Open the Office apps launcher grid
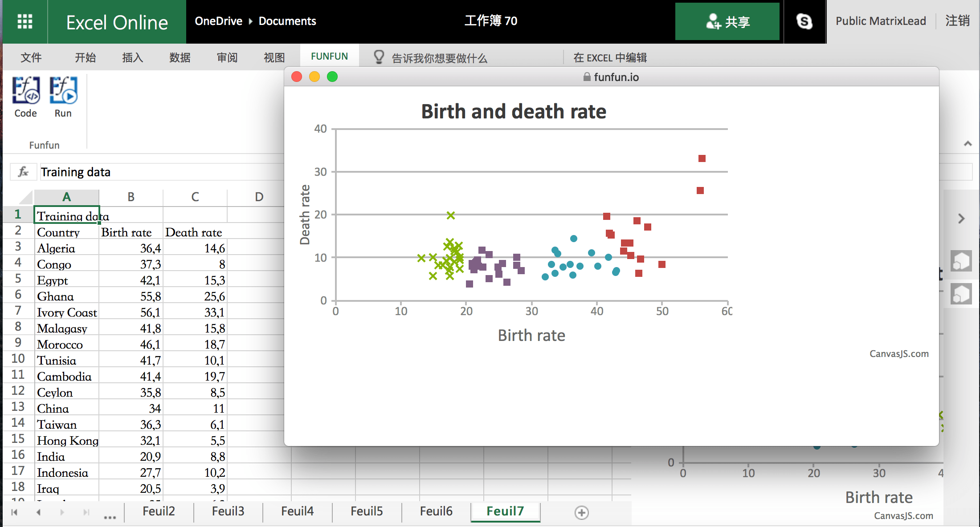980x527 pixels. (24, 21)
